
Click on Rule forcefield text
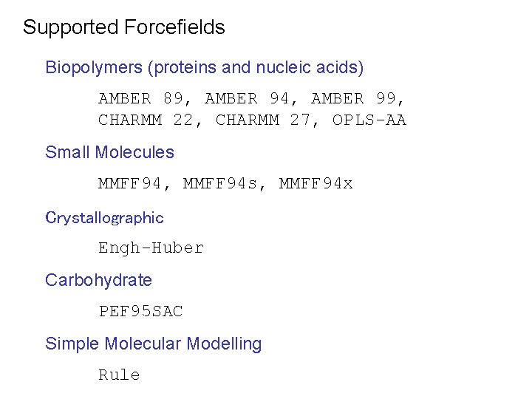point(119,375)
